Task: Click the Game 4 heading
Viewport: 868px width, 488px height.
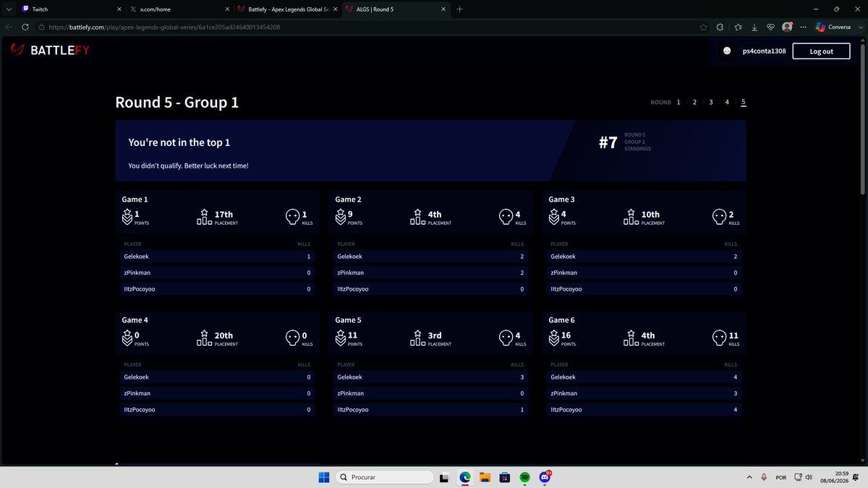Action: (135, 320)
